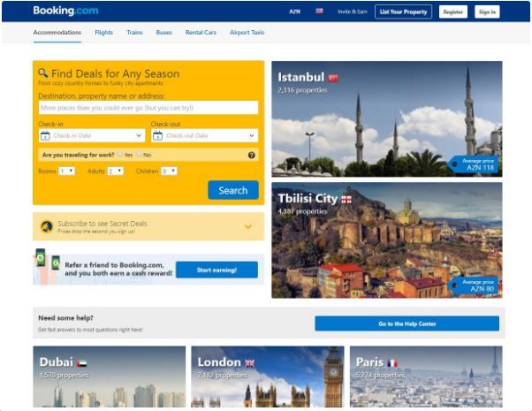Open the language flag selector
The image size is (532, 411).
point(319,11)
